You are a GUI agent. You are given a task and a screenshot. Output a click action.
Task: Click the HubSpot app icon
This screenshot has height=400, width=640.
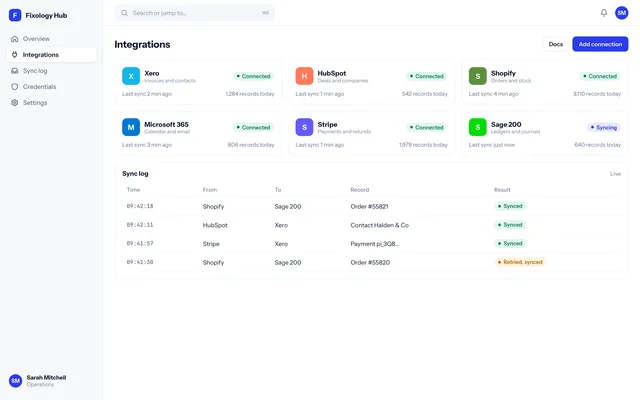pyautogui.click(x=304, y=76)
